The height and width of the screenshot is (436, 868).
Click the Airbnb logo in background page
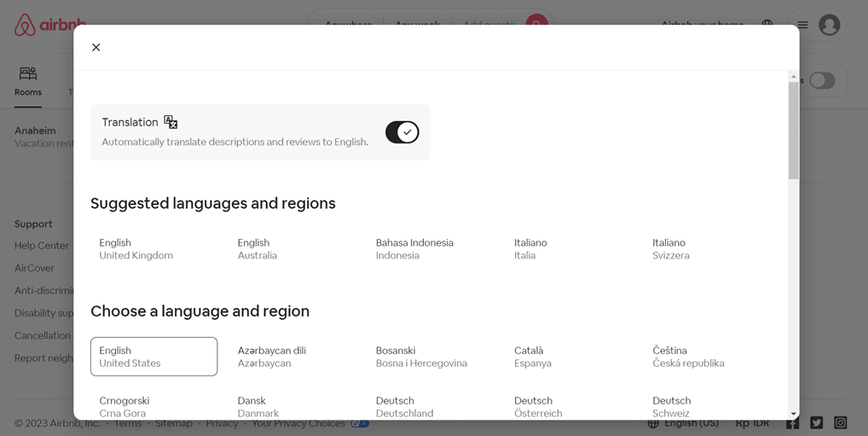50,26
